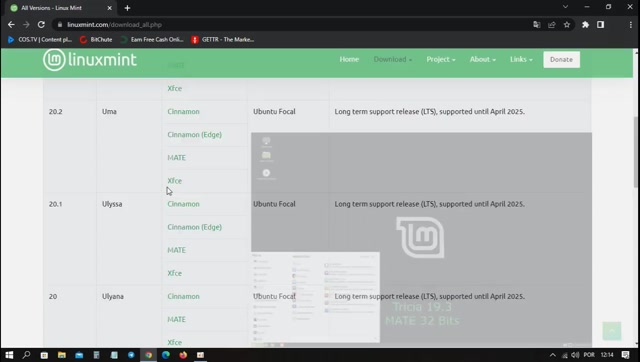This screenshot has width=640, height=362.
Task: Open the notification center icon
Action: click(x=625, y=355)
